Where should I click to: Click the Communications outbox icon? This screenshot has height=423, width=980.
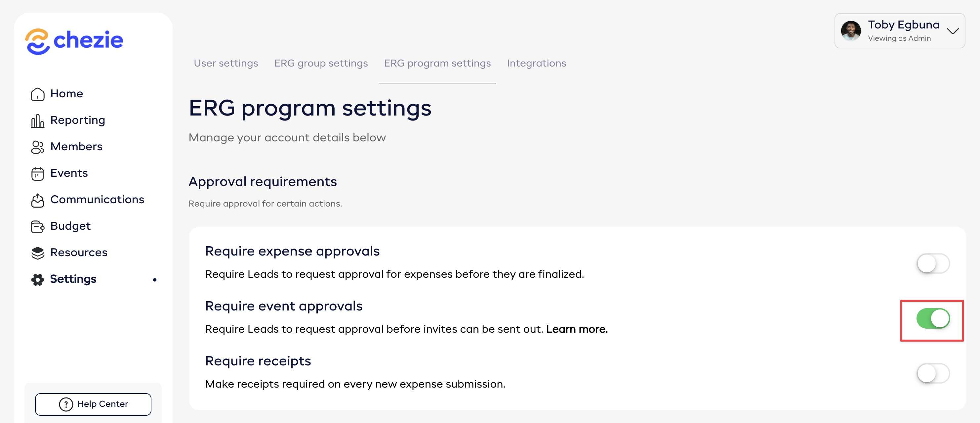[x=37, y=200]
